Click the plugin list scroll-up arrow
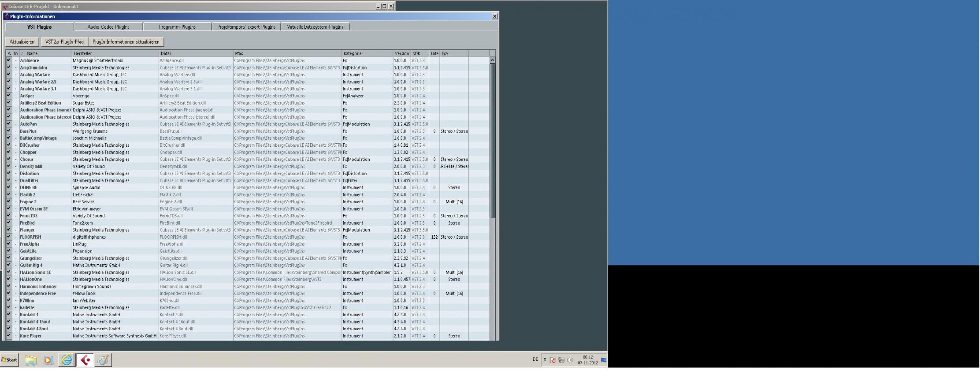The width and height of the screenshot is (980, 381). 493,60
